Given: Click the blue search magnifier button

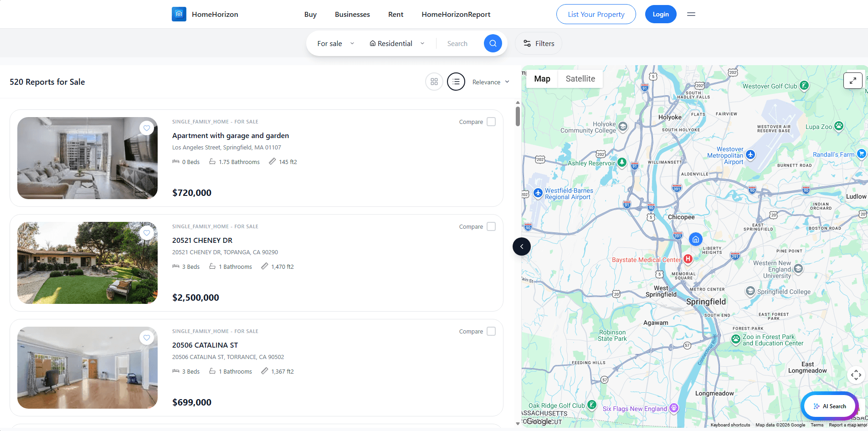Looking at the screenshot, I should point(493,43).
